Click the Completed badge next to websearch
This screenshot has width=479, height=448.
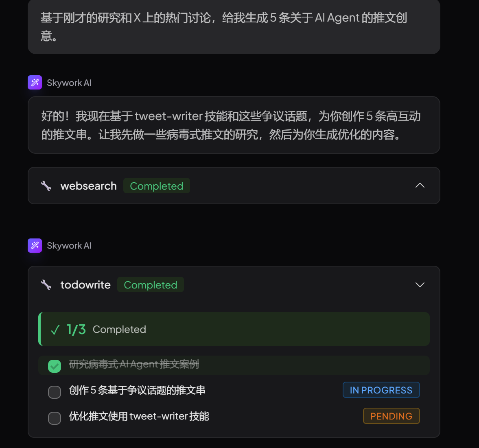click(x=156, y=186)
